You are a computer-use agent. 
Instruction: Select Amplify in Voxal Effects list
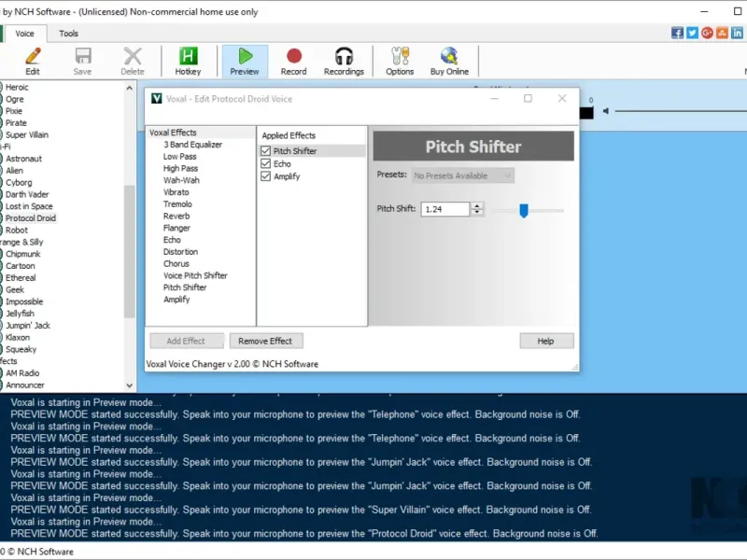(x=176, y=299)
